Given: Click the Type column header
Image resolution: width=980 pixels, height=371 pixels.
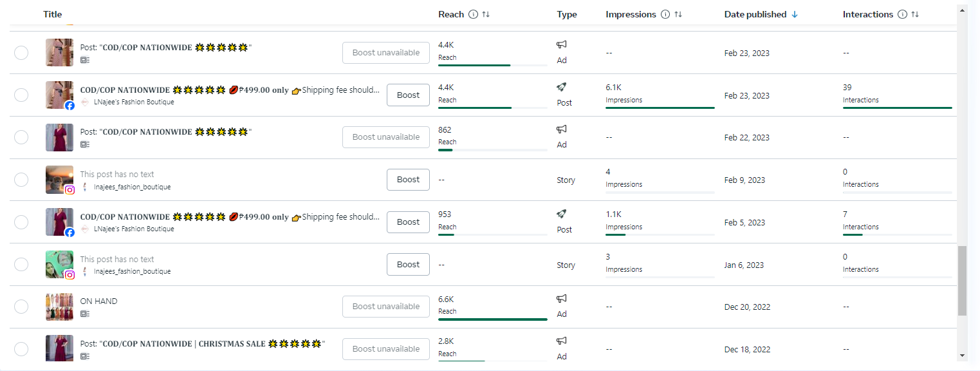Looking at the screenshot, I should (x=567, y=14).
